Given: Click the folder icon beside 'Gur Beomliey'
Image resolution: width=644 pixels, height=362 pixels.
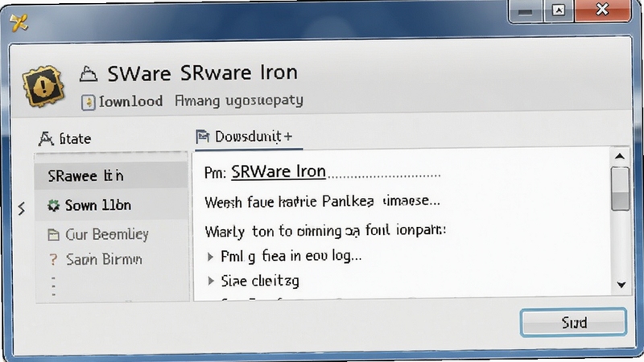Looking at the screenshot, I should click(x=53, y=235).
